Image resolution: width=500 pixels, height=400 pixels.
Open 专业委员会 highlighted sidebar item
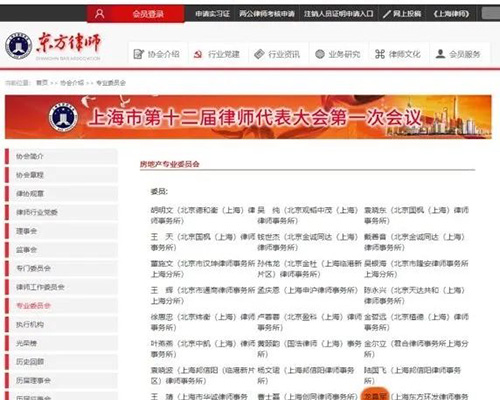pyautogui.click(x=61, y=306)
